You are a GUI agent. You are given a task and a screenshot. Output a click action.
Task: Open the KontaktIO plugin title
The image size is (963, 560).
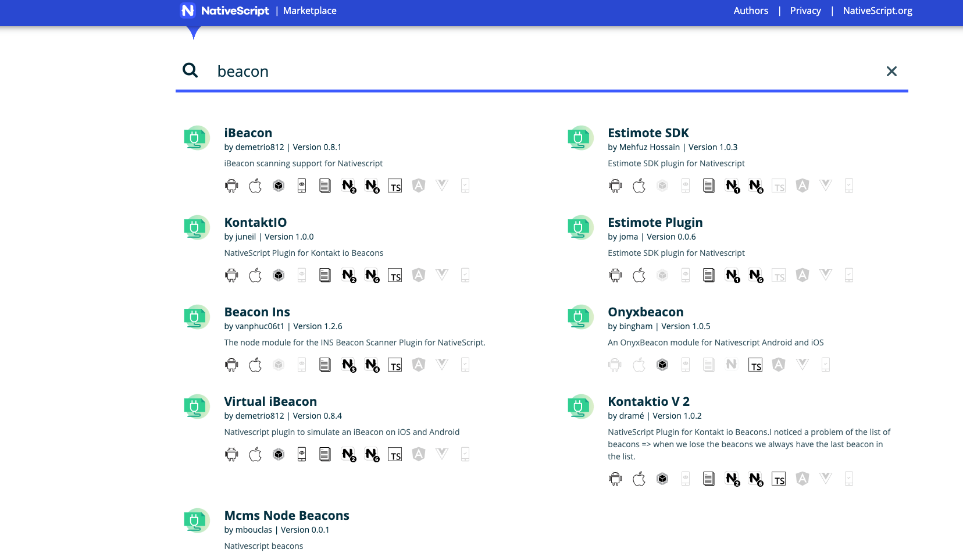[x=255, y=222]
